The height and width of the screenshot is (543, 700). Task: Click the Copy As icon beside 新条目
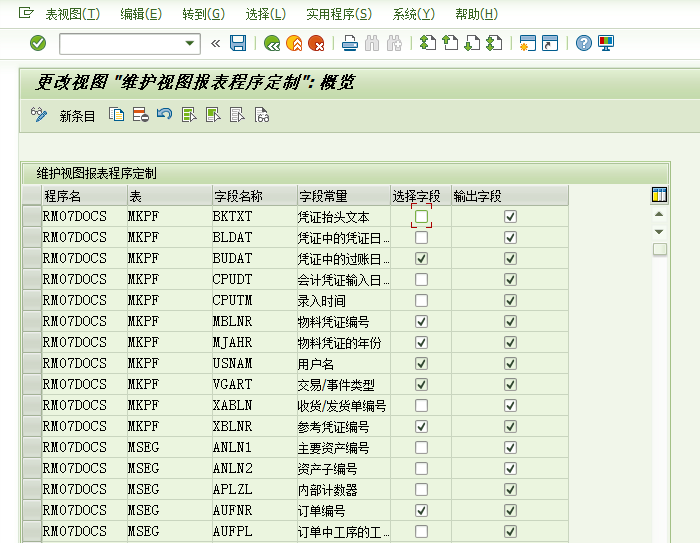tap(117, 115)
